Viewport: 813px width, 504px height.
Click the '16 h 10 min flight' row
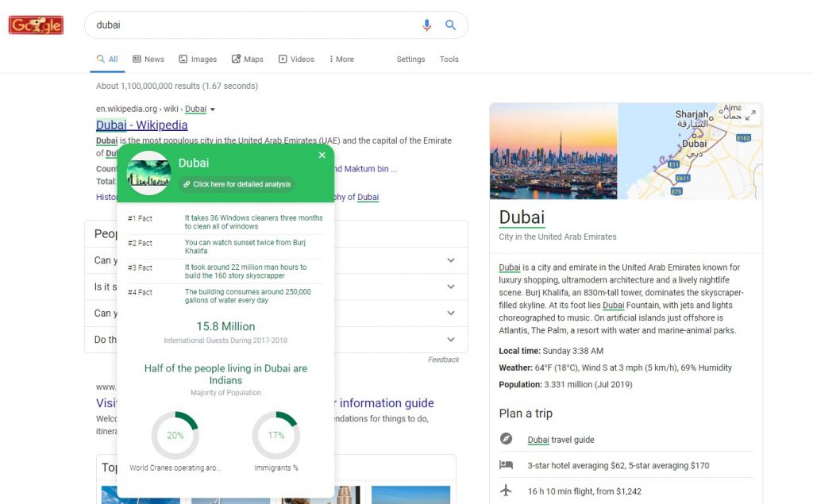point(626,491)
